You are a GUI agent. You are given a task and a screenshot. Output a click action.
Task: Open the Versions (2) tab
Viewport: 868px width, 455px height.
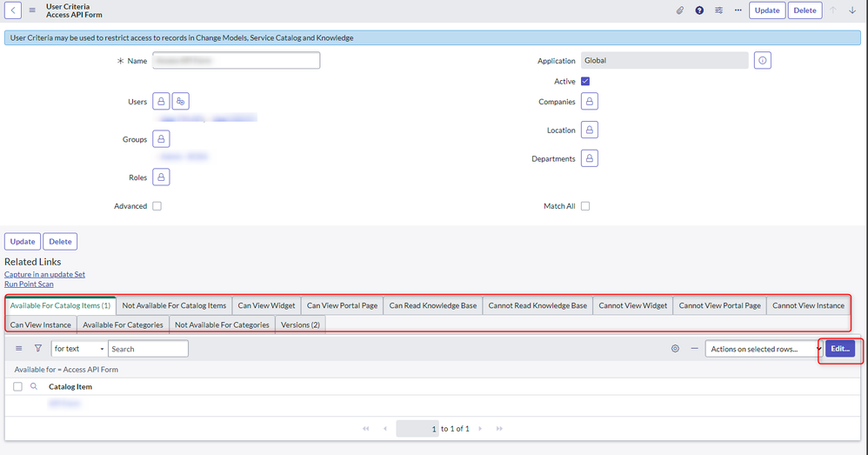[x=300, y=325]
